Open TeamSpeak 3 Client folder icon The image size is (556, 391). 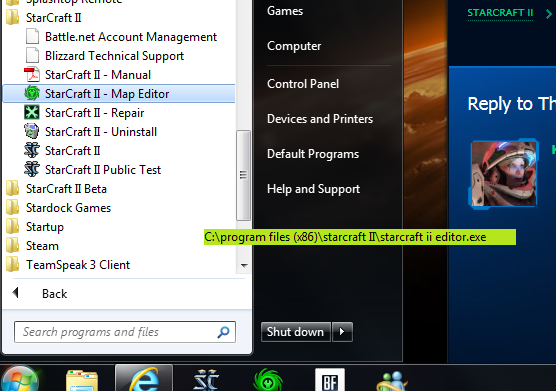pyautogui.click(x=13, y=264)
